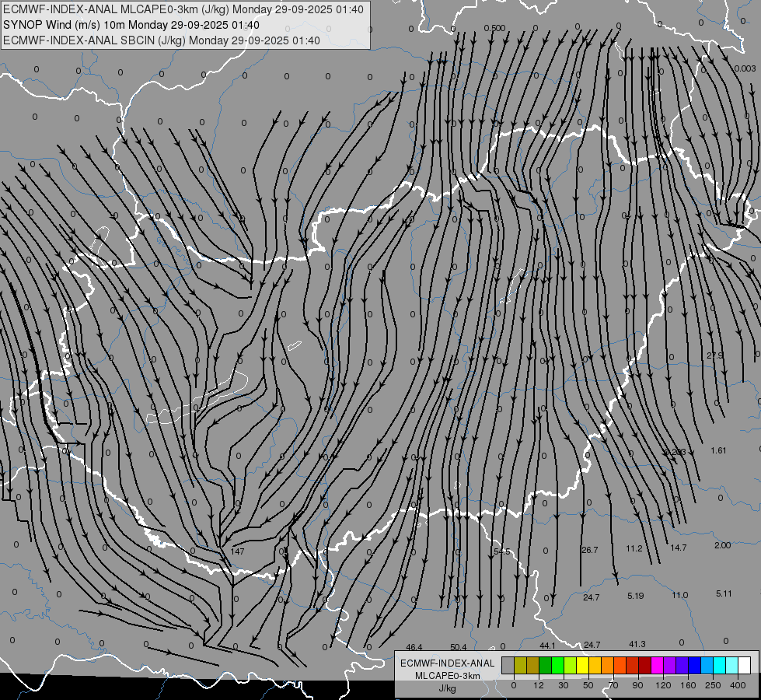Click the map value 26.7
This screenshot has height=700, width=761.
[590, 550]
